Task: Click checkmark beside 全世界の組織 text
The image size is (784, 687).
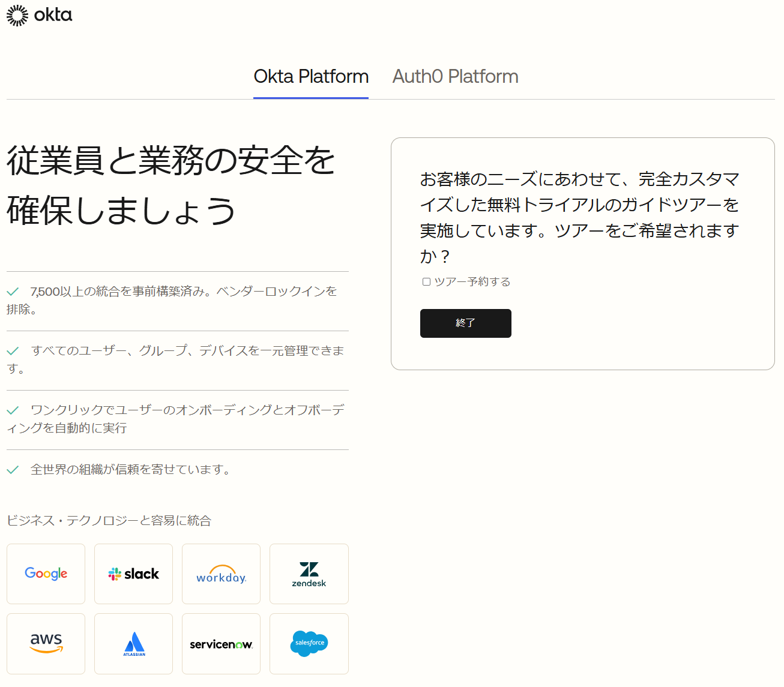Action: tap(13, 470)
